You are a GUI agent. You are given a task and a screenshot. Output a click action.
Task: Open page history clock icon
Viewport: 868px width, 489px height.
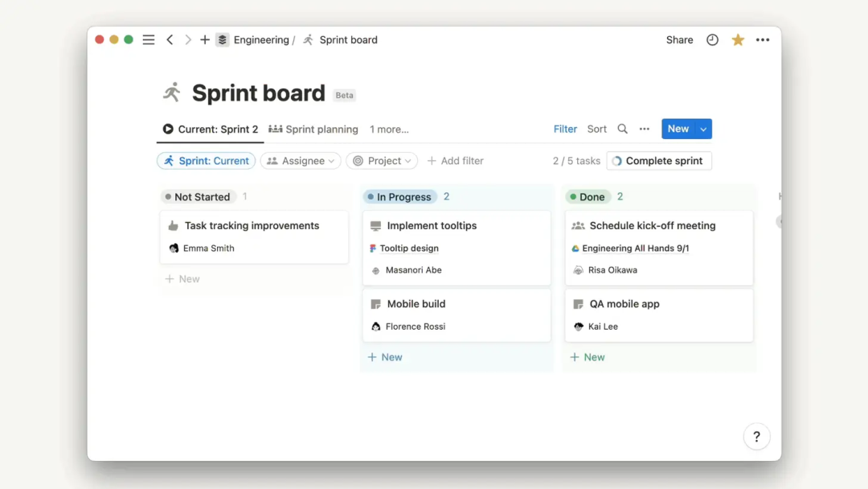[x=712, y=40]
